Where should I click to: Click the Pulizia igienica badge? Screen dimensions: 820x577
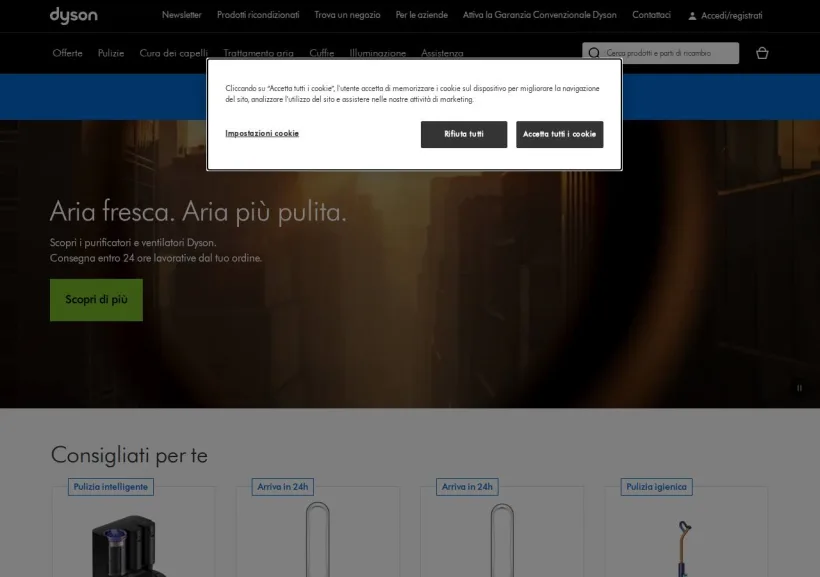click(656, 487)
